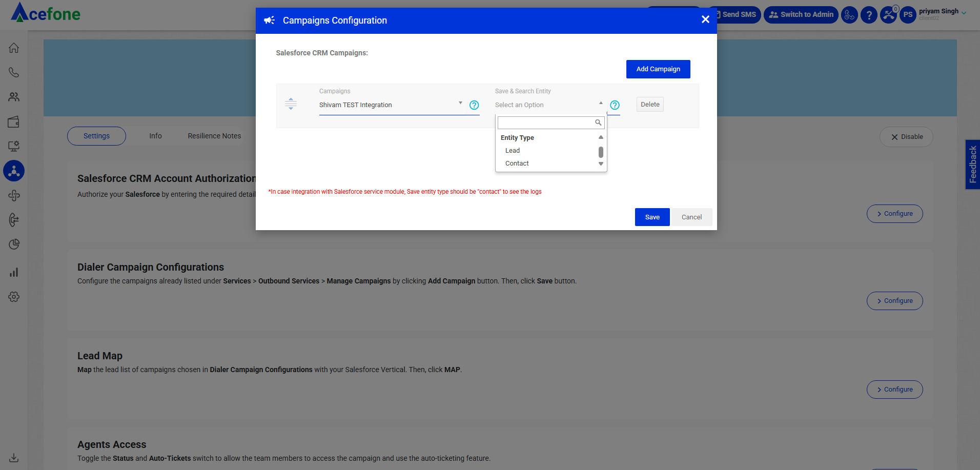This screenshot has height=470, width=980.
Task: Click the reorder handle on campaign row
Action: point(291,104)
